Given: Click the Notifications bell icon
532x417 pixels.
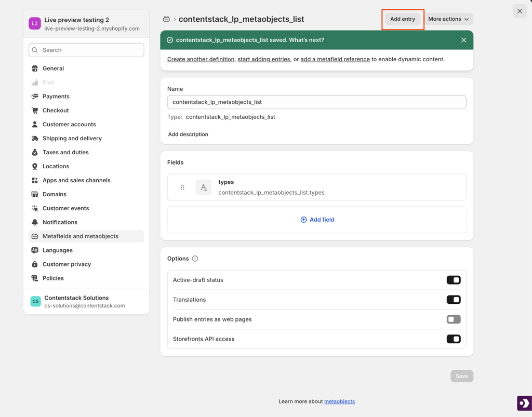Looking at the screenshot, I should (35, 222).
